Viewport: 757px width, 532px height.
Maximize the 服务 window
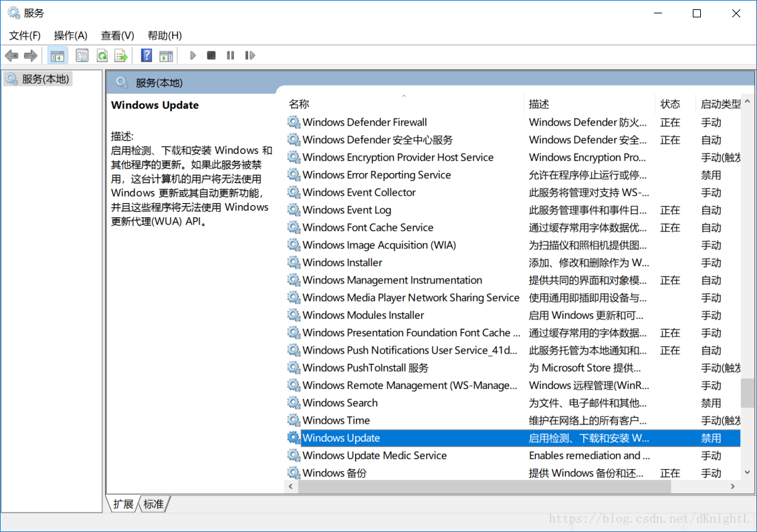click(x=697, y=13)
